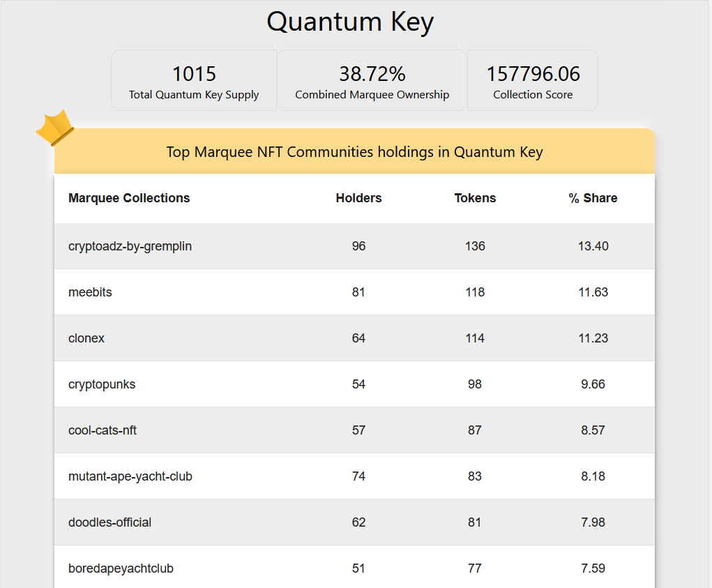This screenshot has height=588, width=712.
Task: Click the 157796.06 score value
Action: (x=533, y=74)
